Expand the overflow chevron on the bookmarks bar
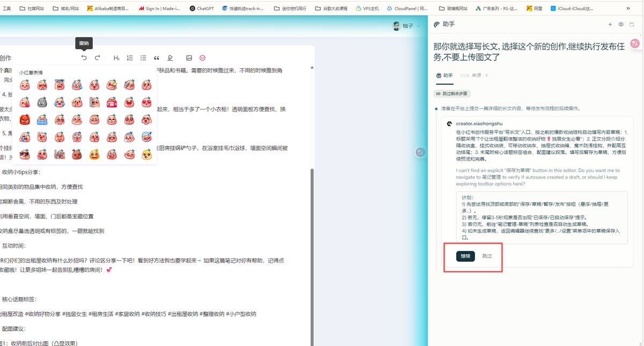This screenshot has height=346, width=644. (x=628, y=8)
